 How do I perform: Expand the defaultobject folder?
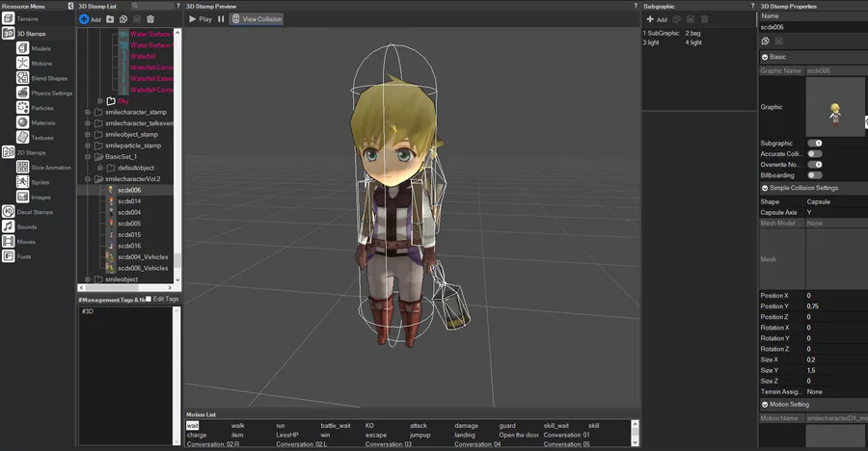(x=99, y=168)
